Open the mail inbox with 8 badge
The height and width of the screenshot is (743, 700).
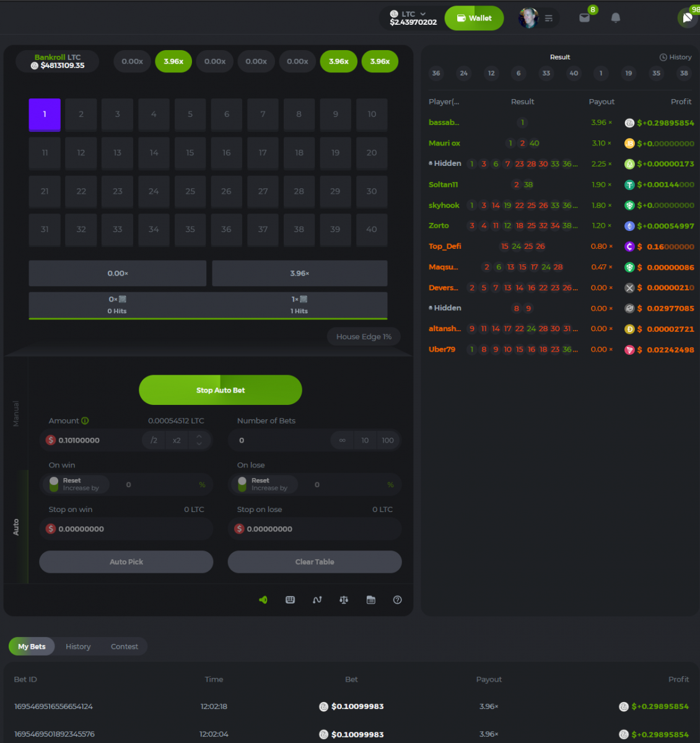(584, 18)
